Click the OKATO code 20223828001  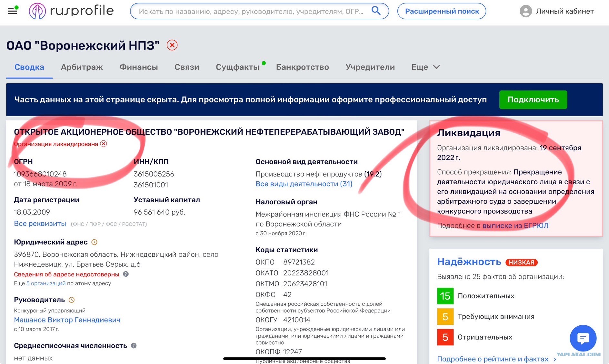[x=306, y=273]
